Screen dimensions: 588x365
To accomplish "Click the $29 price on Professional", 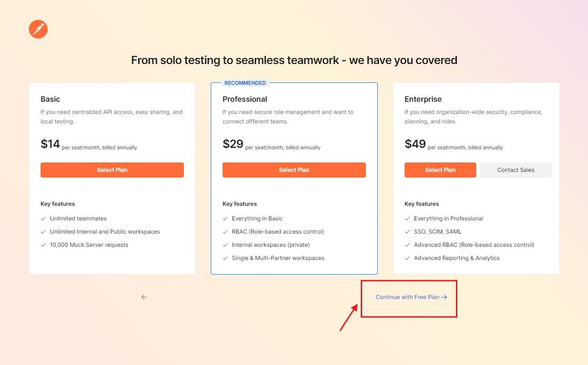I will click(233, 144).
